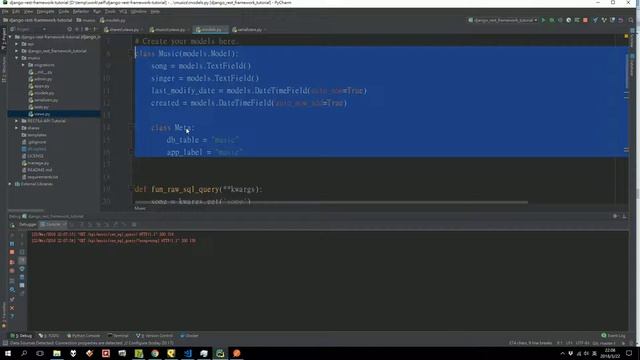This screenshot has height=360, width=640.
Task: Switch to Console tab in Debug panel
Action: click(53, 224)
